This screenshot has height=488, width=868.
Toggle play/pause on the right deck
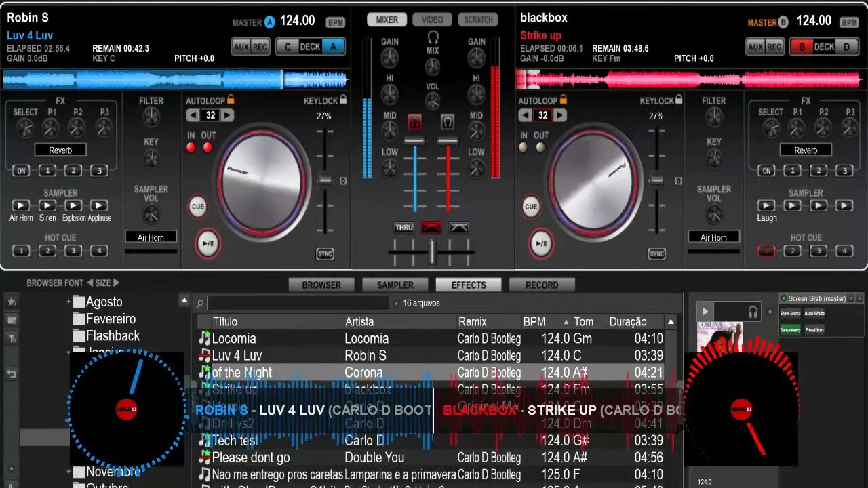click(x=541, y=244)
